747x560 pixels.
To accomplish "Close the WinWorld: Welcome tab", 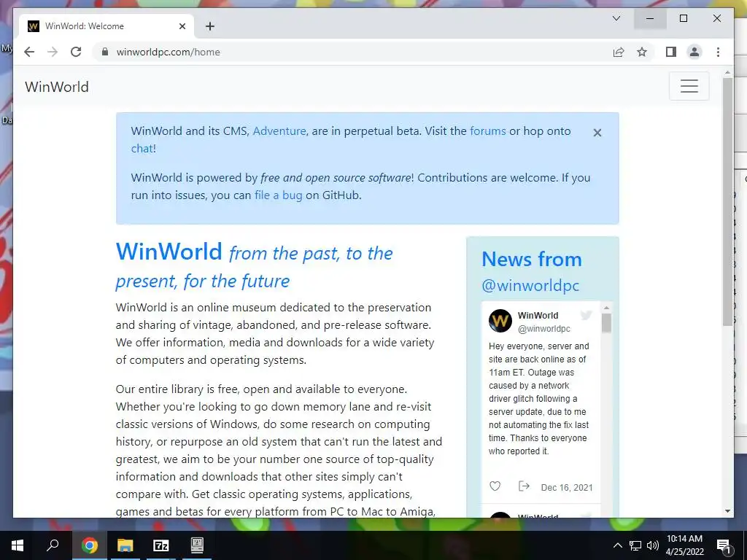I will [x=182, y=26].
